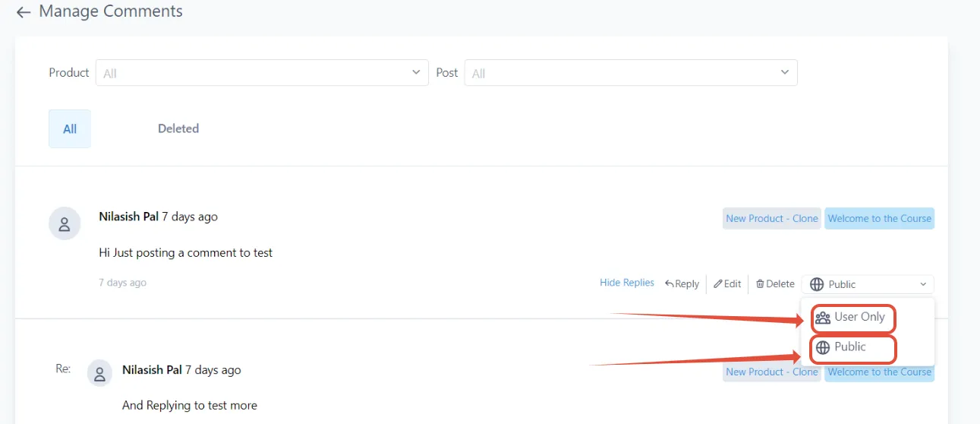Collapse the Public visibility dropdown chevron

point(923,284)
